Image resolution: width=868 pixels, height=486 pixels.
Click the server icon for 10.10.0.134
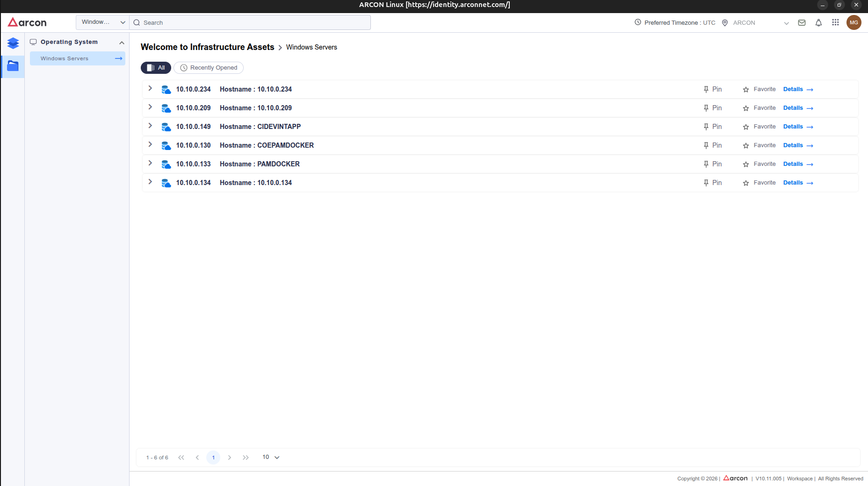click(x=166, y=183)
